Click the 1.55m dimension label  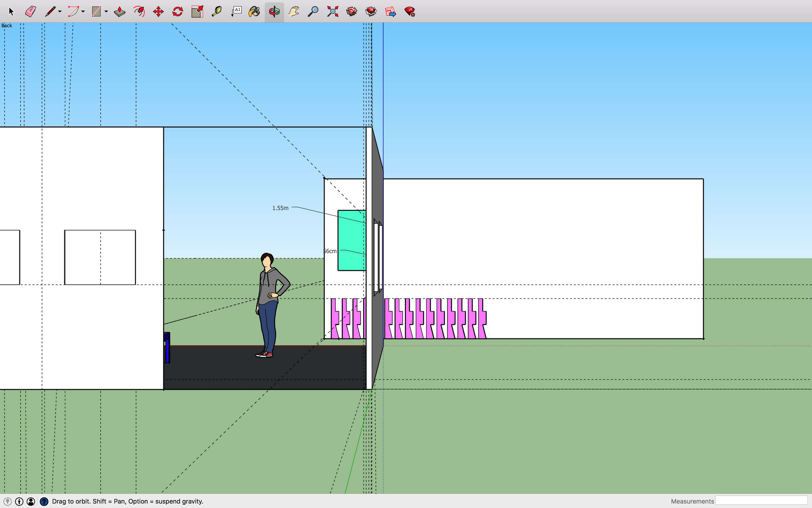point(280,208)
